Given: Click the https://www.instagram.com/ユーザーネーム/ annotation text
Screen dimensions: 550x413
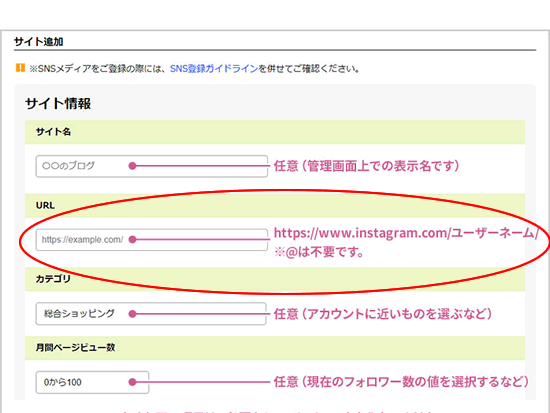Looking at the screenshot, I should pos(406,233).
